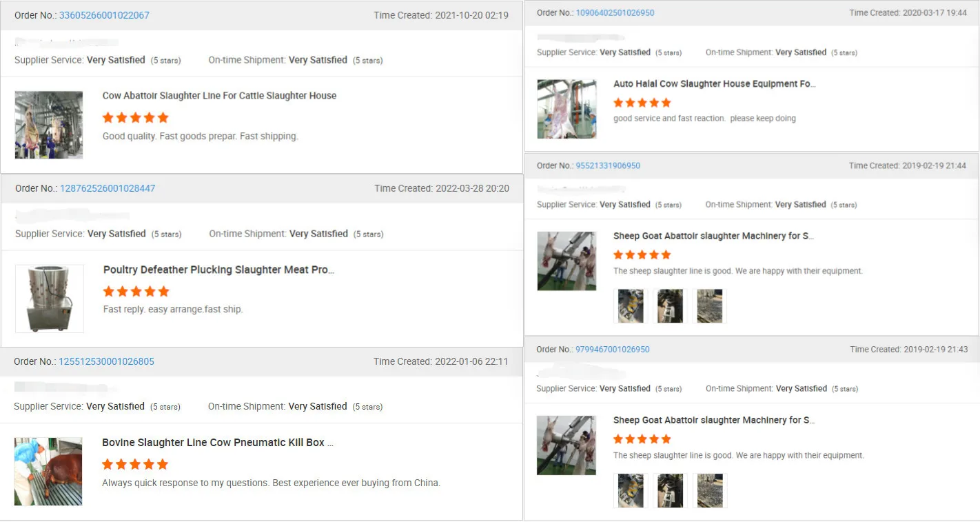The height and width of the screenshot is (522, 980).
Task: Open the Bovine Slaughter Line Pneumatic Kill Box title
Action: tap(218, 442)
